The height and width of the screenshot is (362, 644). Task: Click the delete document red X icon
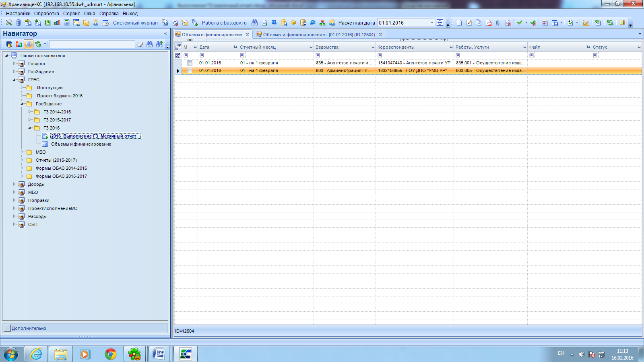click(x=508, y=23)
